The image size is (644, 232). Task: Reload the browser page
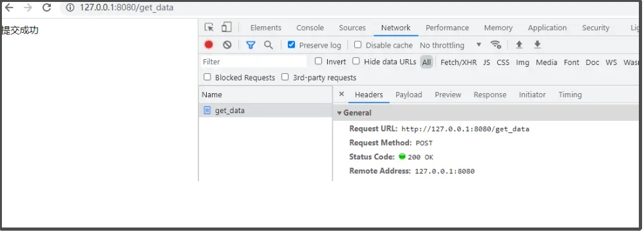click(47, 7)
